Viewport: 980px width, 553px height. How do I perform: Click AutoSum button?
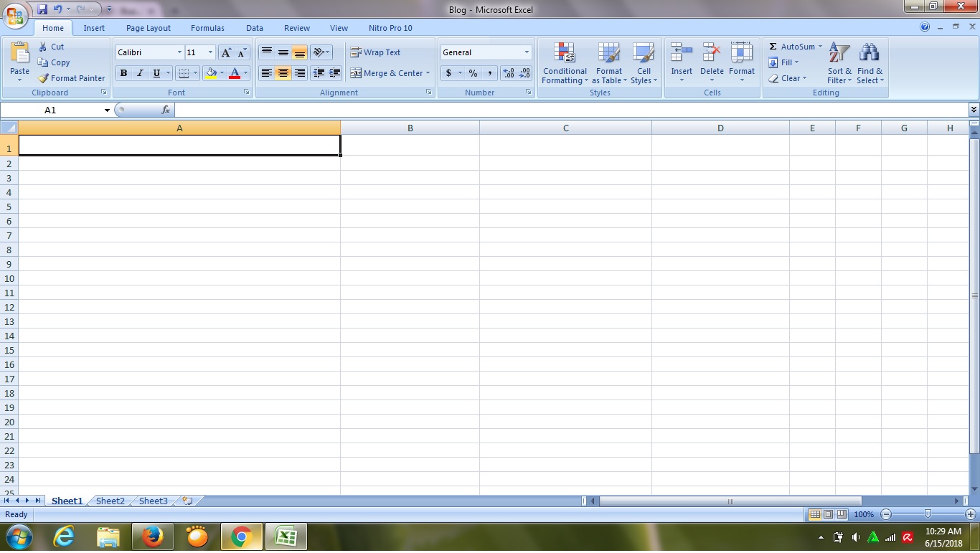[x=793, y=47]
